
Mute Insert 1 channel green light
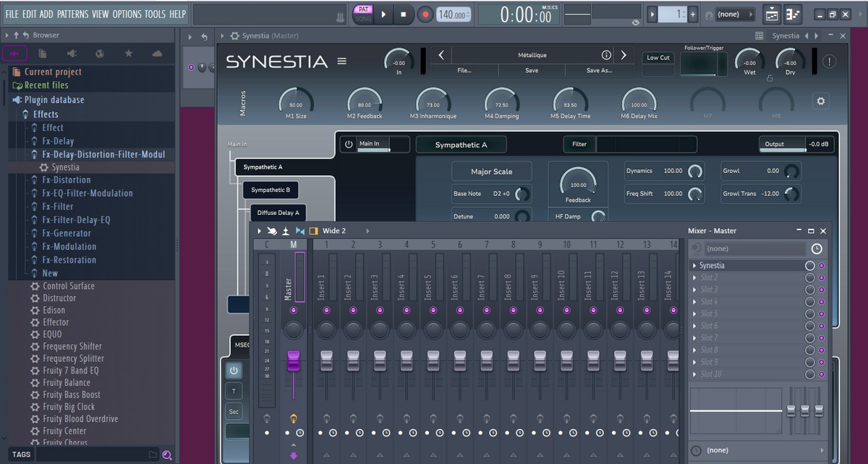point(326,310)
